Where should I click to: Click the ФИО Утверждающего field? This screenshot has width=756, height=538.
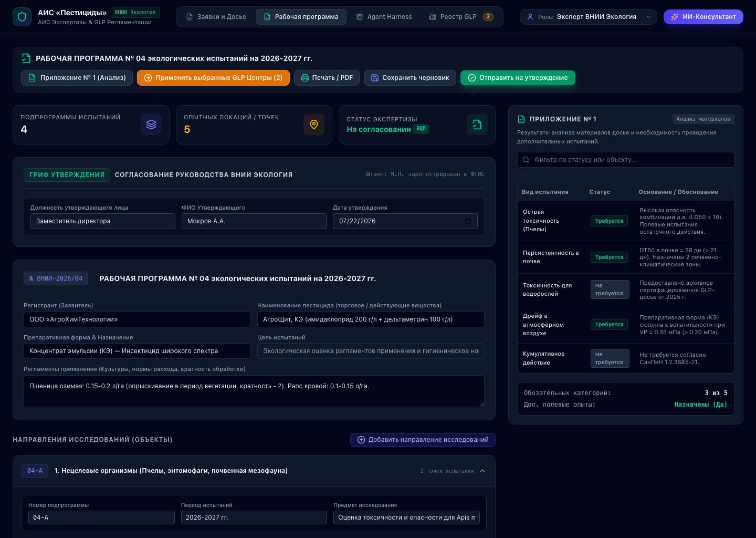(x=254, y=221)
